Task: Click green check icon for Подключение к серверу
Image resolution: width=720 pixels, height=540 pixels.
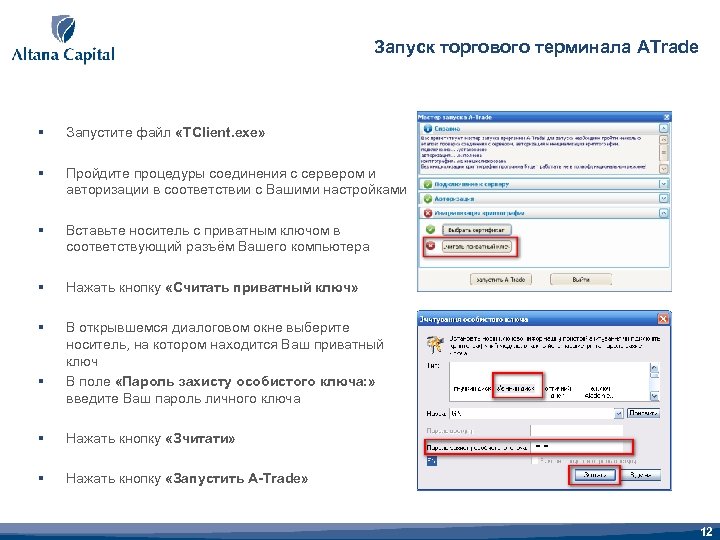Action: coord(428,184)
